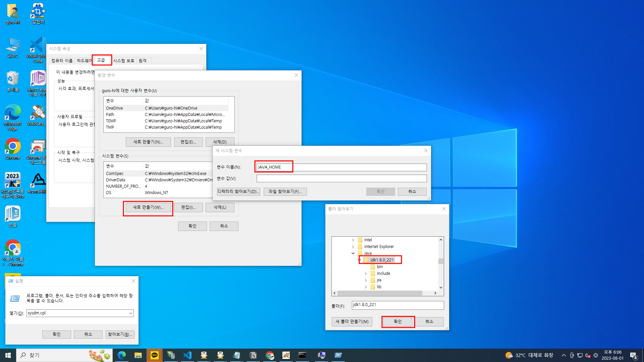Viewport: 644px width, 362px height.
Task: Switch to the 원격 tab
Action: coord(143,61)
